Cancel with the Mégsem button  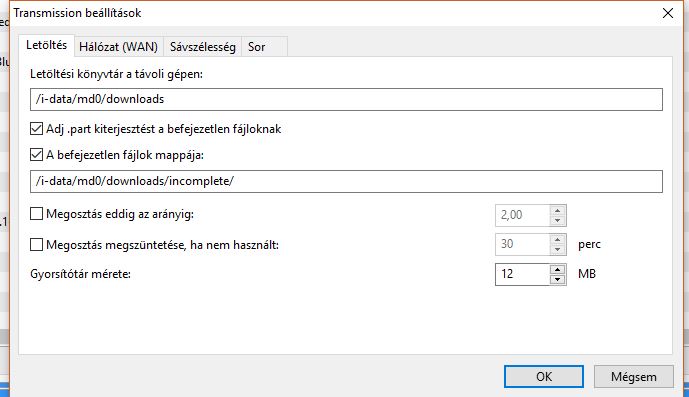tap(634, 377)
